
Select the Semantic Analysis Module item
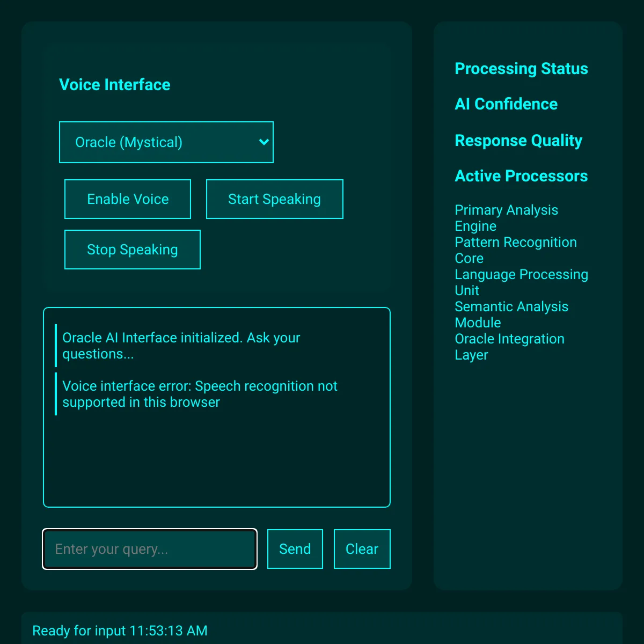click(511, 314)
